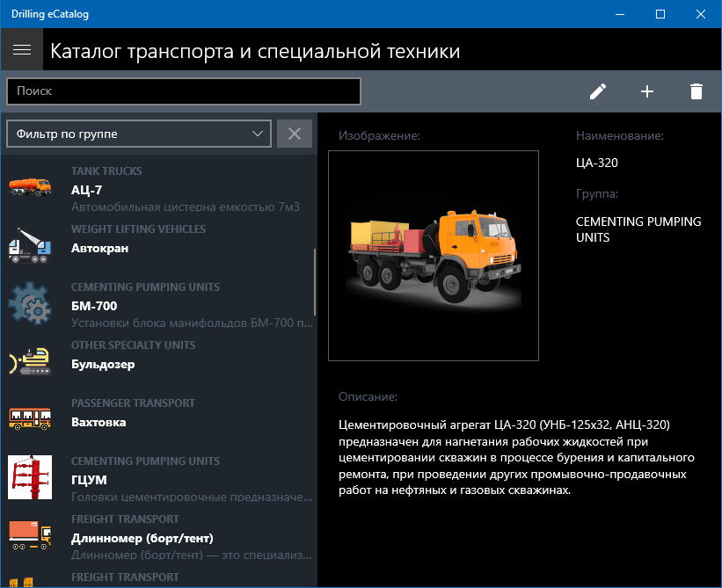Screen dimensions: 722x588
Task: Click the pencil edit icon
Action: click(x=598, y=91)
